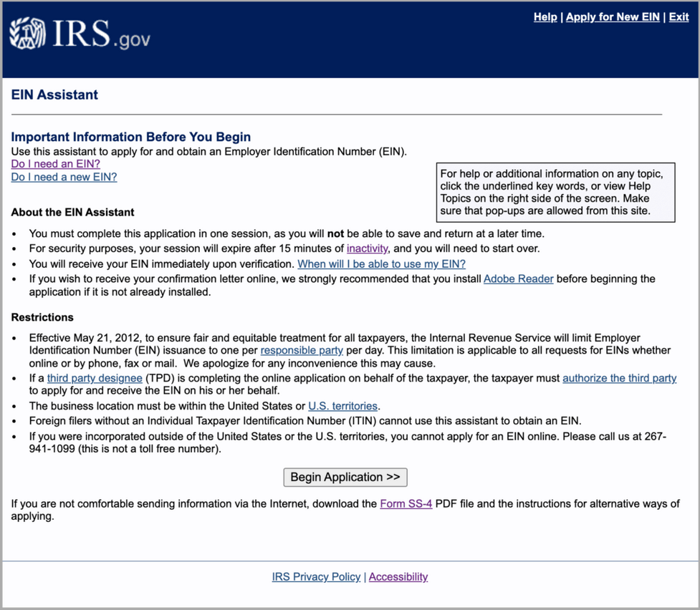Viewport: 700px width, 610px height.
Task: Click the 'Restrictions' section heading
Action: click(x=42, y=317)
